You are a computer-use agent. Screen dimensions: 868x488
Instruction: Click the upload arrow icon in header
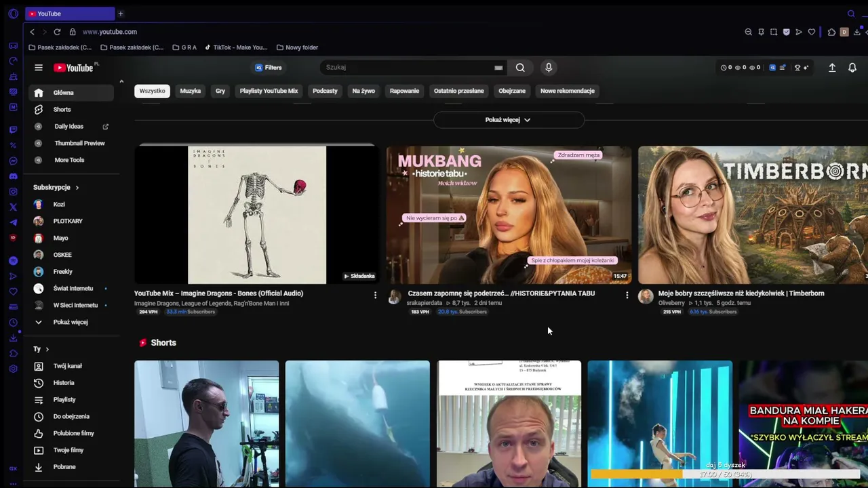pyautogui.click(x=832, y=68)
